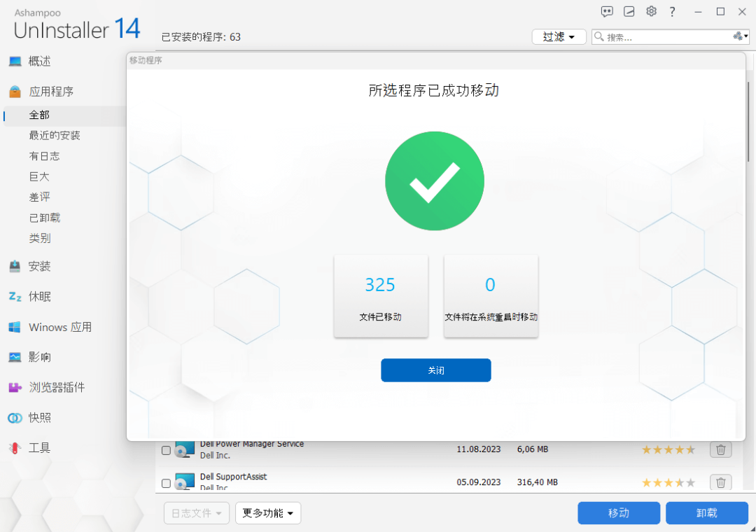Image resolution: width=756 pixels, height=532 pixels.
Task: Click install date 05.09.2023
Action: pos(479,482)
